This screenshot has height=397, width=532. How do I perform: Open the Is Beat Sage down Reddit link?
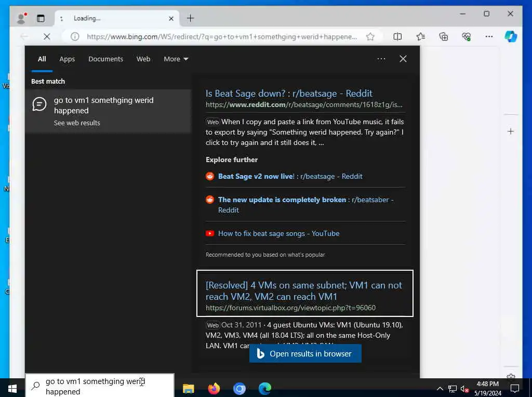click(289, 94)
